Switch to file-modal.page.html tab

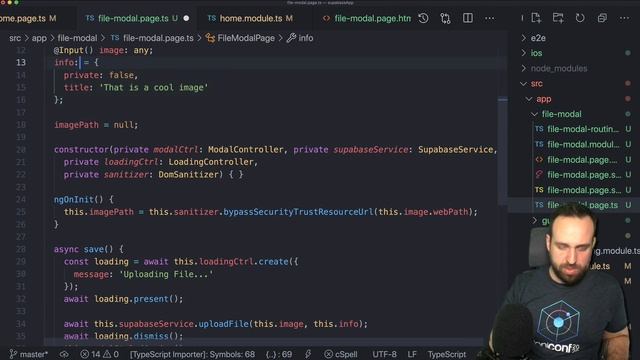point(367,18)
